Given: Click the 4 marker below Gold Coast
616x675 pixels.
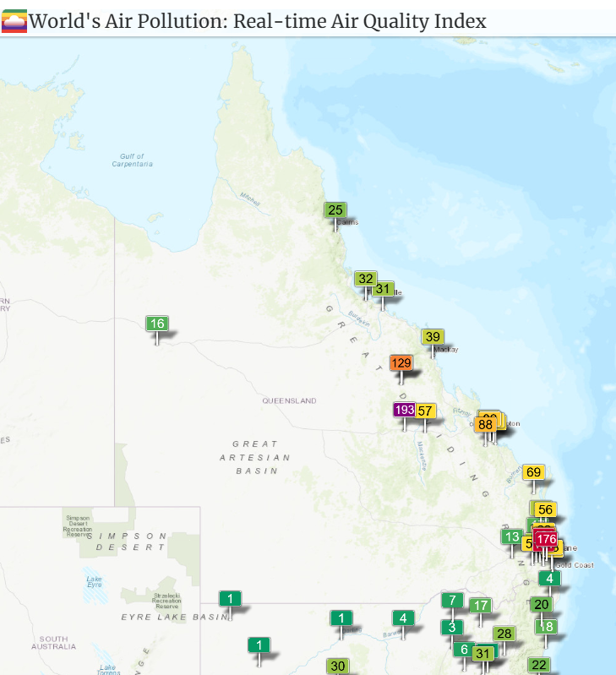Looking at the screenshot, I should pyautogui.click(x=550, y=579).
